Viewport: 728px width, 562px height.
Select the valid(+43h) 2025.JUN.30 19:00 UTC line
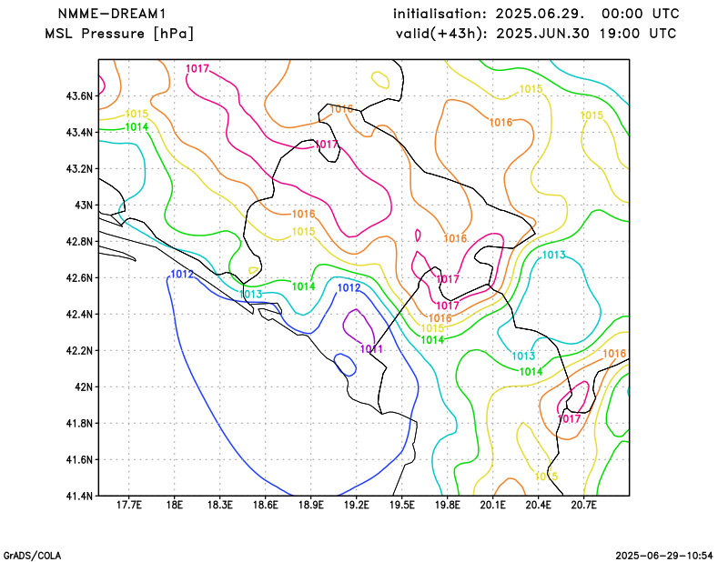(536, 34)
